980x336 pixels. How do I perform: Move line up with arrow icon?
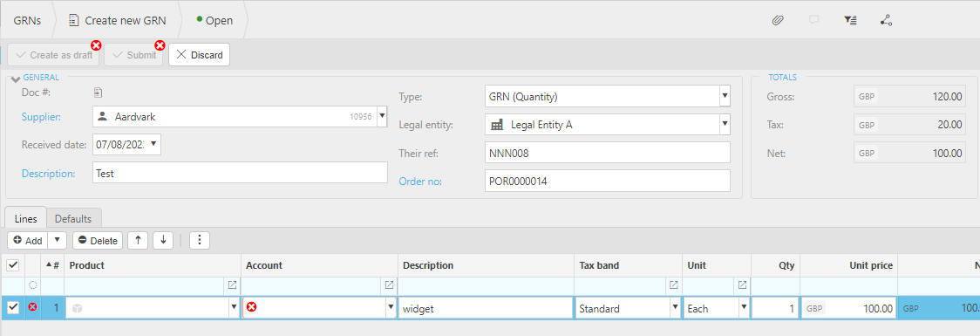point(138,240)
